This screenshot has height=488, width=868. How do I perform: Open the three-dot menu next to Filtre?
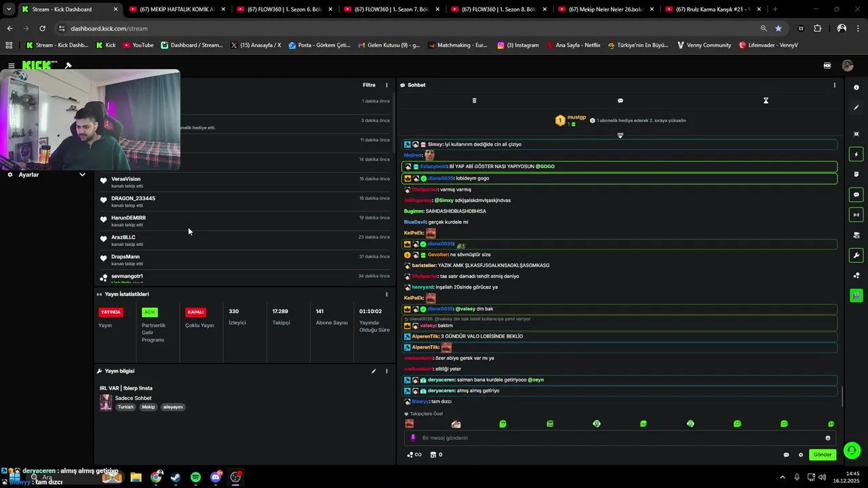tap(387, 85)
